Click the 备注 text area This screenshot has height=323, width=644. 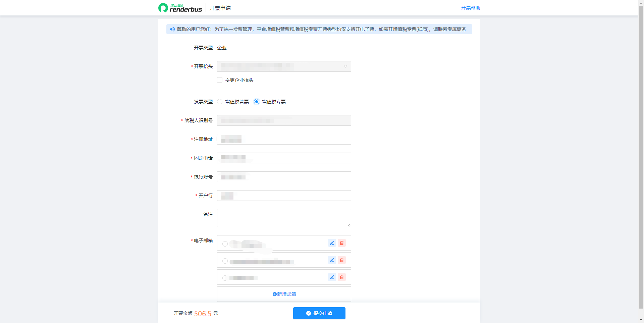pos(284,218)
